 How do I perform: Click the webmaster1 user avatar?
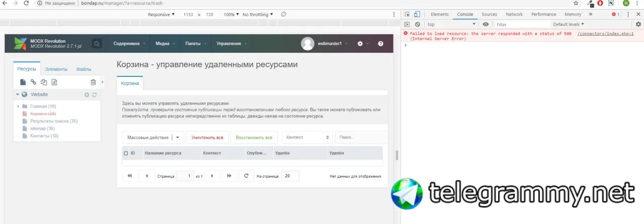(307, 44)
